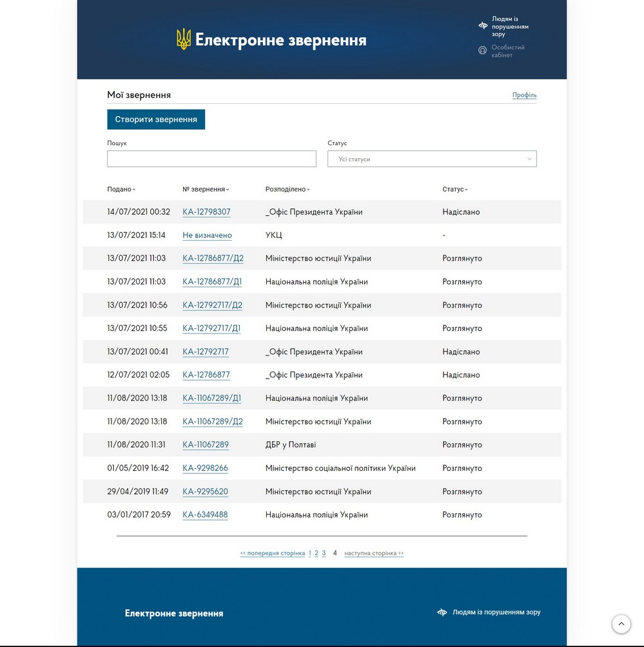Click the header vision-impairment eye icon
Viewport: 644px width, 647px height.
[x=483, y=26]
